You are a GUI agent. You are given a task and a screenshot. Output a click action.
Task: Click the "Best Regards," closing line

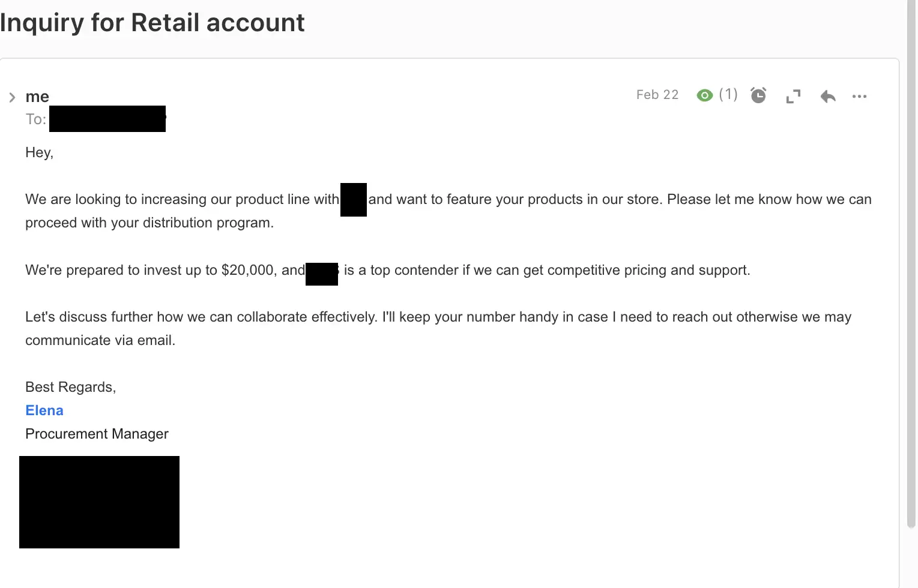(70, 387)
